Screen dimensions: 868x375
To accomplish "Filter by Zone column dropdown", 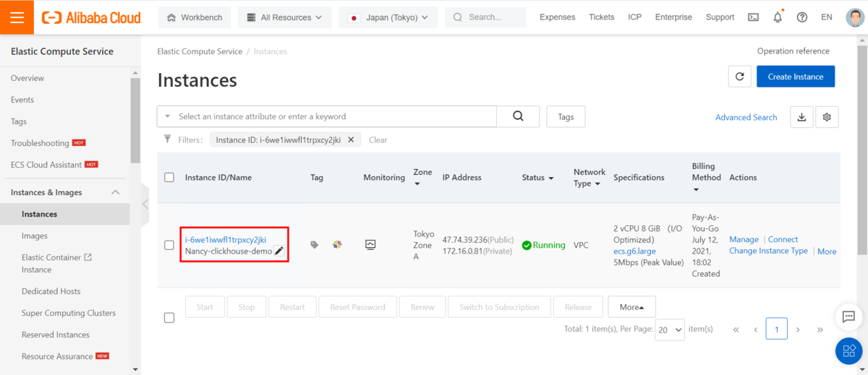I will pyautogui.click(x=418, y=184).
